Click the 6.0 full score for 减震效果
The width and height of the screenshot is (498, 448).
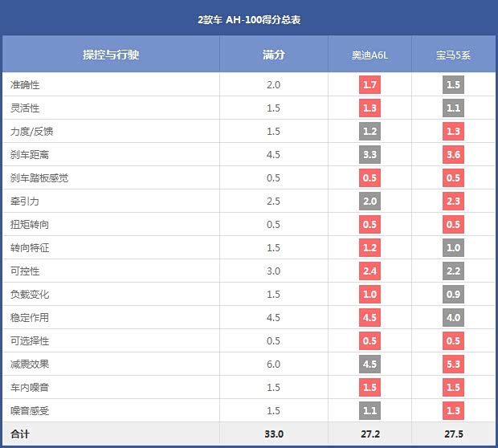click(x=274, y=365)
